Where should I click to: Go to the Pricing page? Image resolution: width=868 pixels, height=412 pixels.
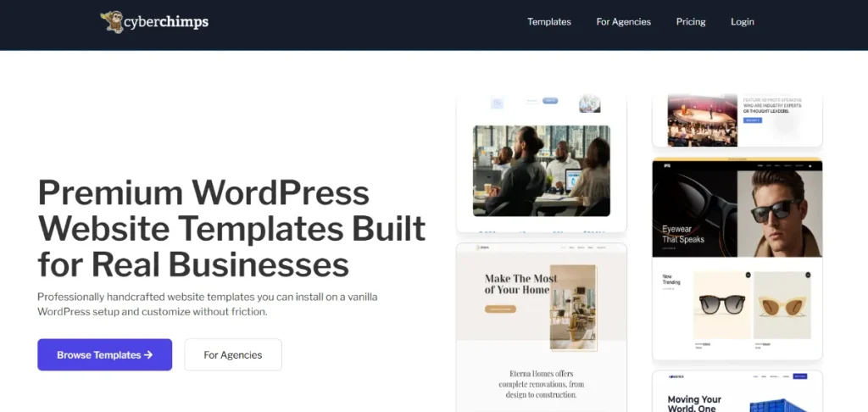click(690, 22)
